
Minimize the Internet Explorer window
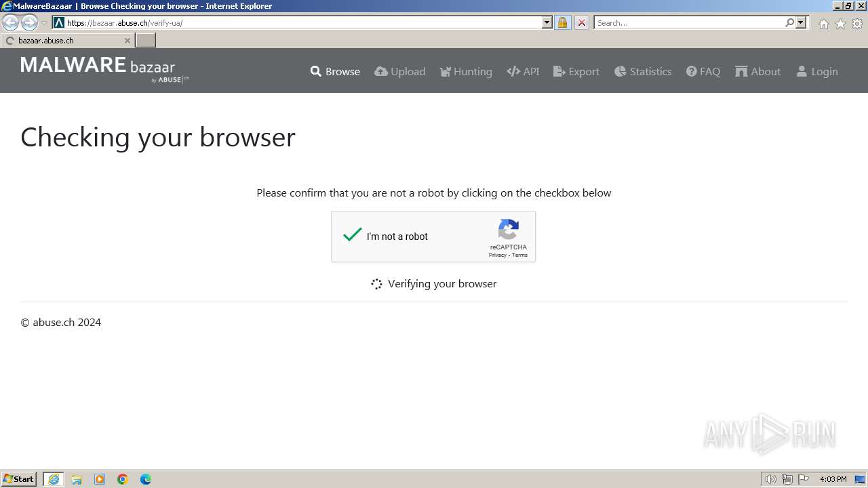pos(837,6)
